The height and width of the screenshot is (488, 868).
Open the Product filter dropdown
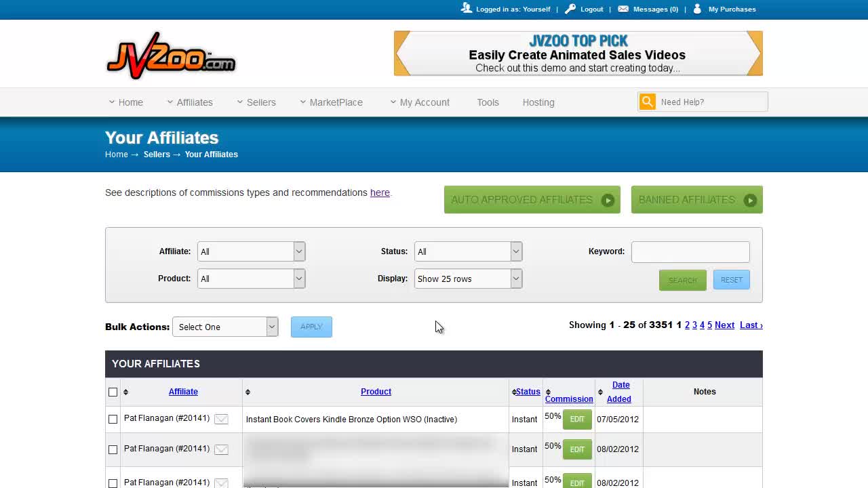pyautogui.click(x=251, y=279)
